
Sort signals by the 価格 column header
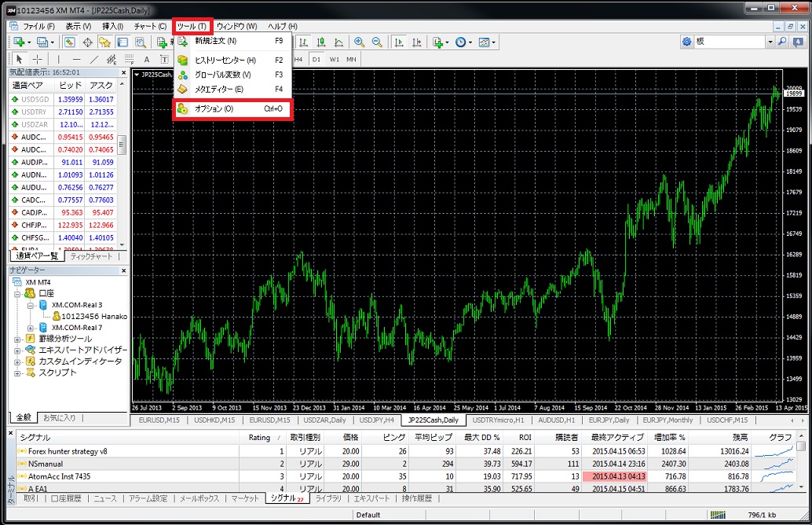(x=342, y=438)
